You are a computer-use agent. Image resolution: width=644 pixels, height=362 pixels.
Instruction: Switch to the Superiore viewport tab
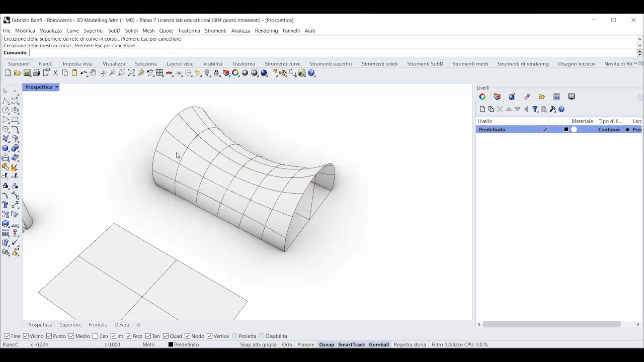[x=70, y=325]
